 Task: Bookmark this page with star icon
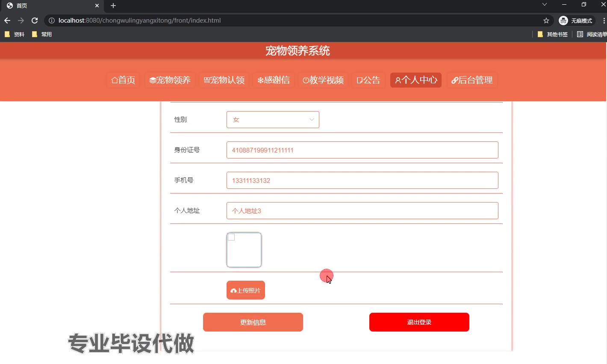(546, 21)
